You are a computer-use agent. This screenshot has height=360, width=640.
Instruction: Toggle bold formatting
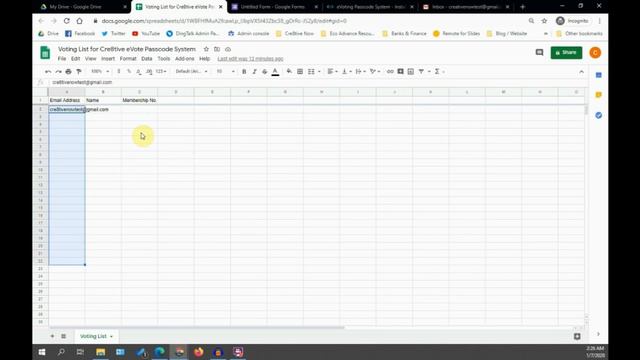244,71
